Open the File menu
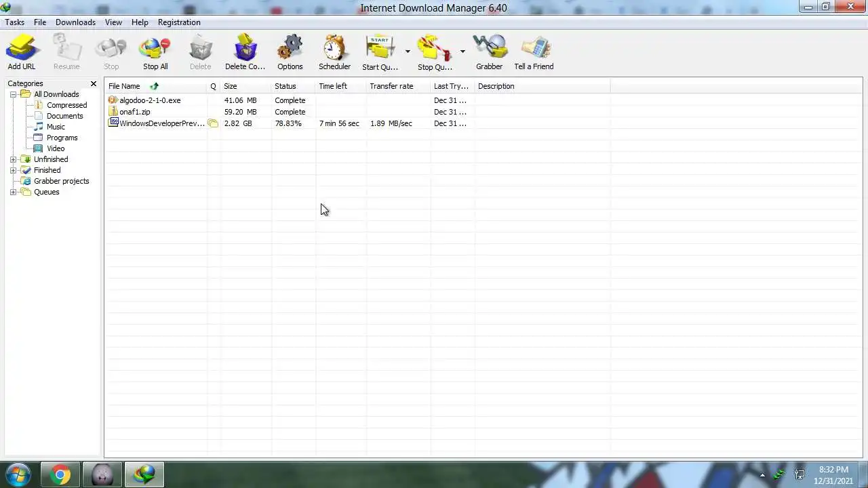Viewport: 868px width, 488px height. pos(40,22)
